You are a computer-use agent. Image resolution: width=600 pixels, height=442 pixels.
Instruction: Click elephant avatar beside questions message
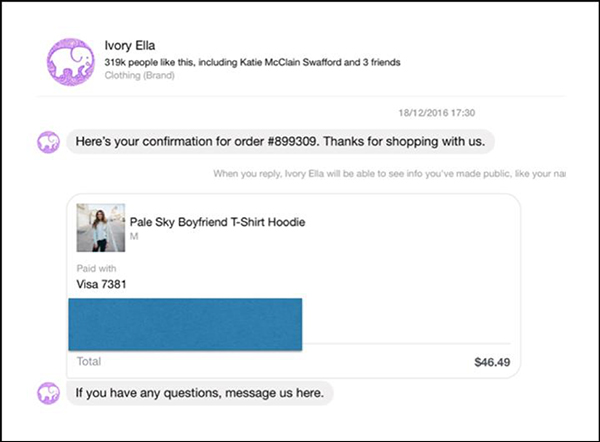[48, 393]
